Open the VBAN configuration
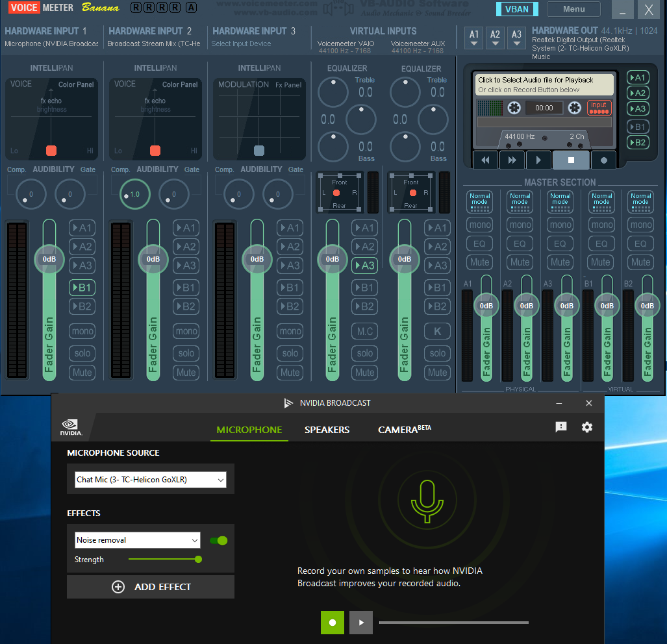This screenshot has height=644, width=667. [x=517, y=9]
